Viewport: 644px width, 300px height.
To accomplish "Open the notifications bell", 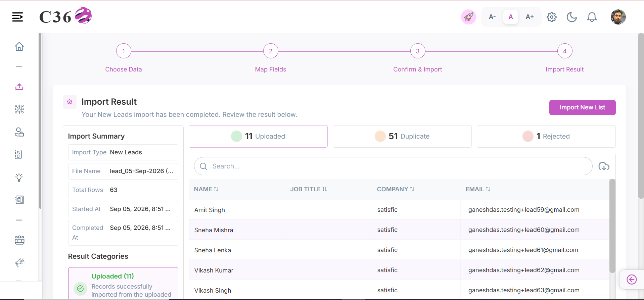I will pos(592,17).
